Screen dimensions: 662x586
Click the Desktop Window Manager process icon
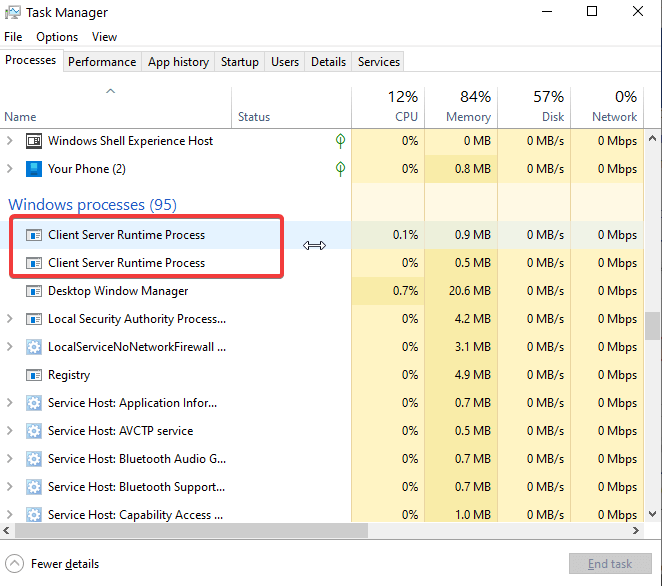pos(34,291)
